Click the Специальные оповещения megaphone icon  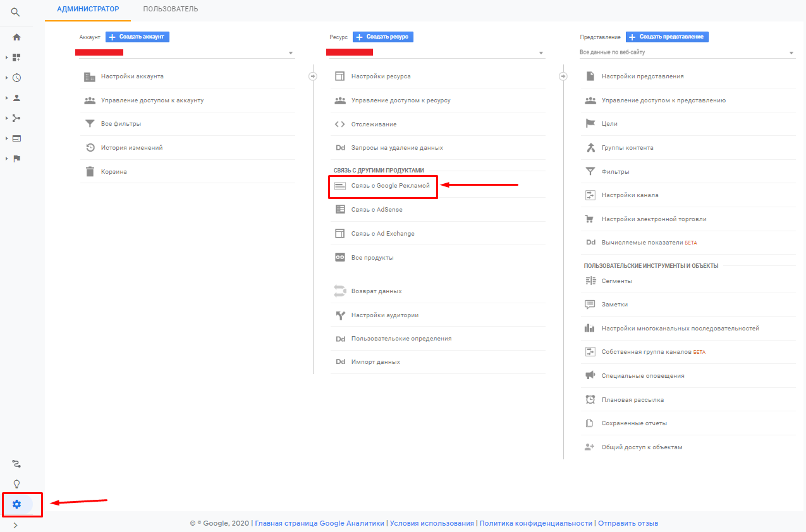(x=590, y=376)
